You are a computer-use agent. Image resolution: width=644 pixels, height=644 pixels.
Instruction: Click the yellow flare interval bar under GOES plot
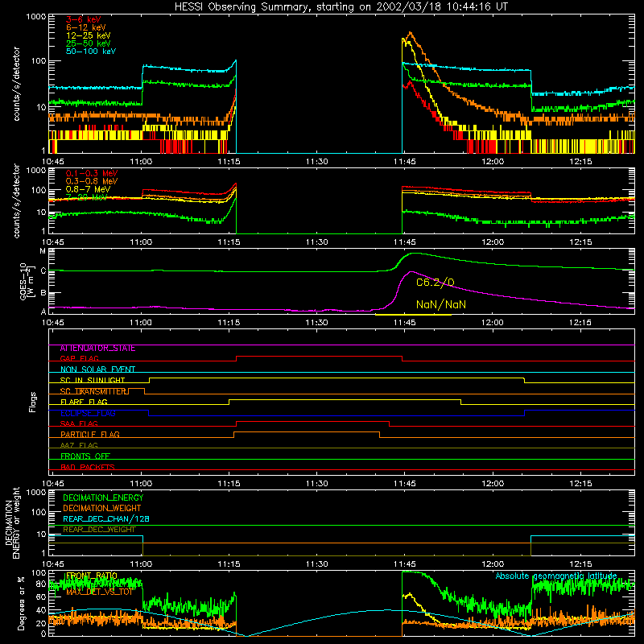(x=413, y=315)
